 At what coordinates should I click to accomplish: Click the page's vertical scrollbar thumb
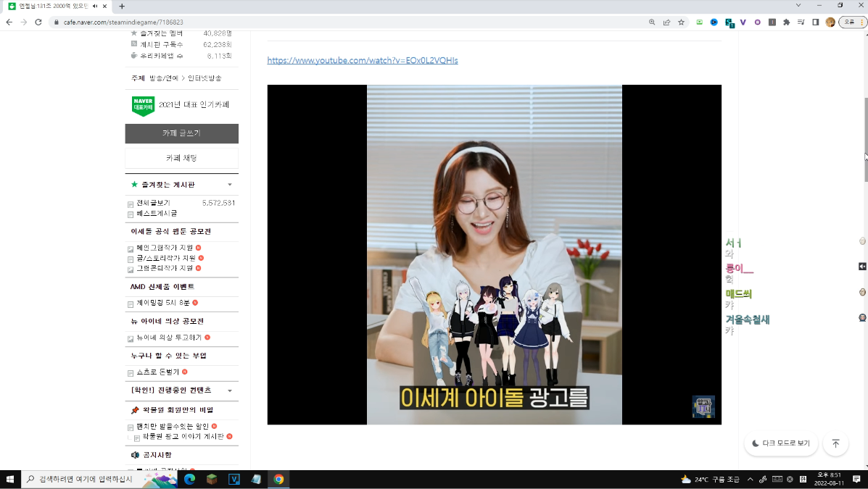(865, 139)
